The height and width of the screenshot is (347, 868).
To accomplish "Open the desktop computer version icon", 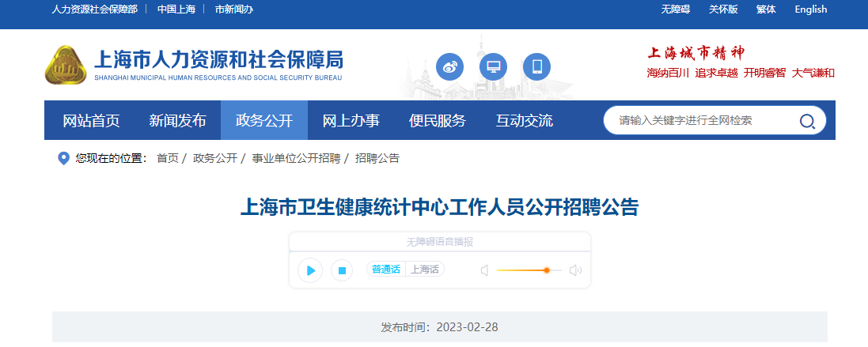I will (493, 67).
